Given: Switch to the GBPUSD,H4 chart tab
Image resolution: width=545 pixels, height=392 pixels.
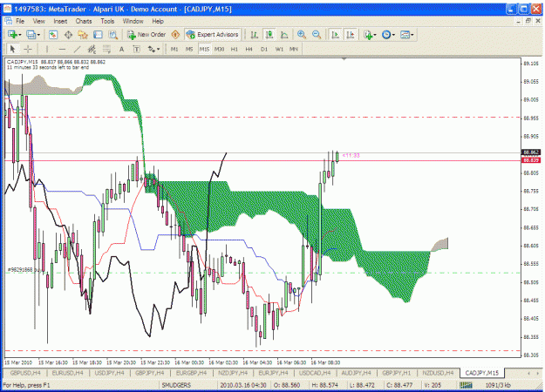Looking at the screenshot, I should click(x=25, y=373).
